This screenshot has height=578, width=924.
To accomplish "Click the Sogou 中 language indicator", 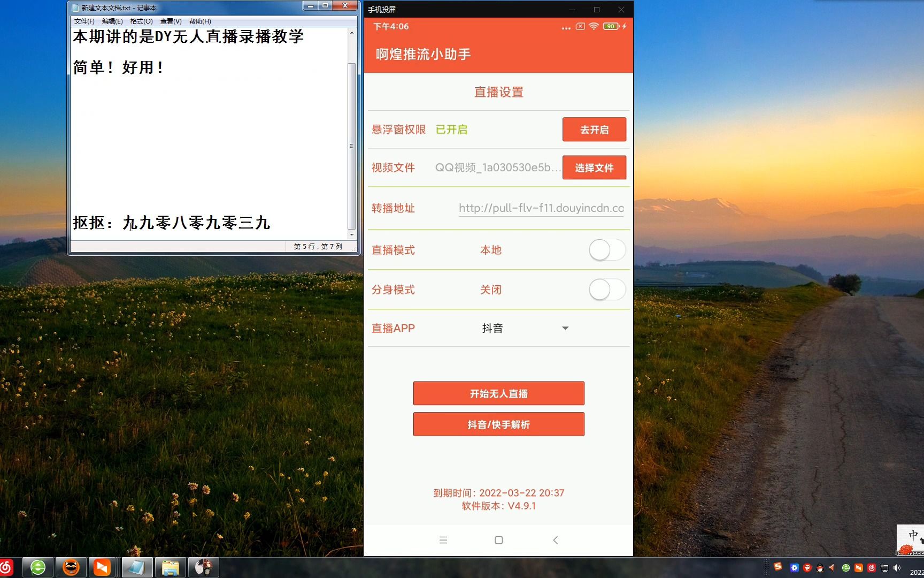I will click(x=913, y=535).
